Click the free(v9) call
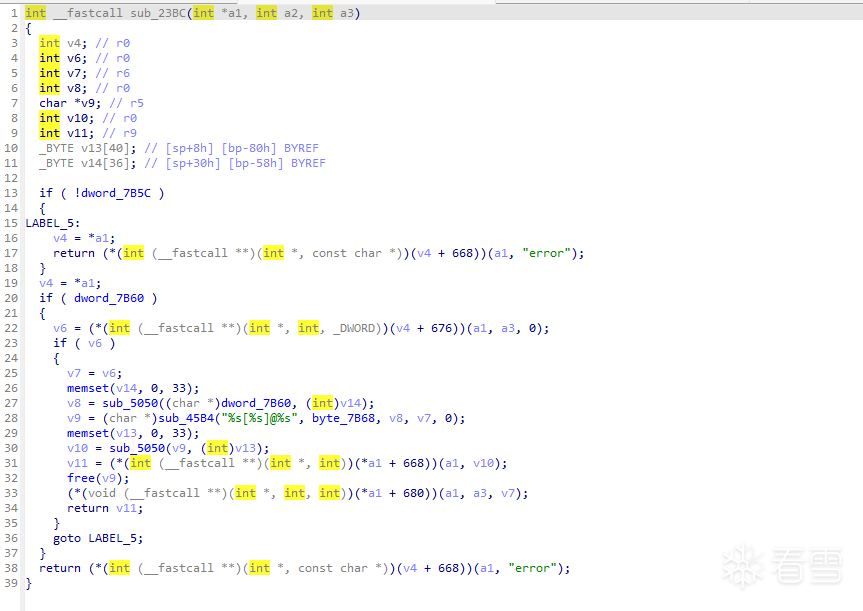Viewport: 863px width, 611px height. pyautogui.click(x=98, y=478)
